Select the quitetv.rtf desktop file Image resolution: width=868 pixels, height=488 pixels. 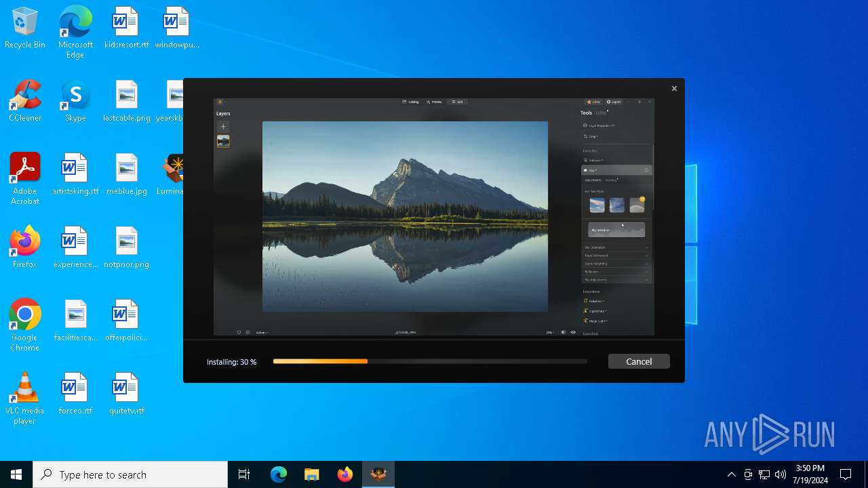point(126,394)
